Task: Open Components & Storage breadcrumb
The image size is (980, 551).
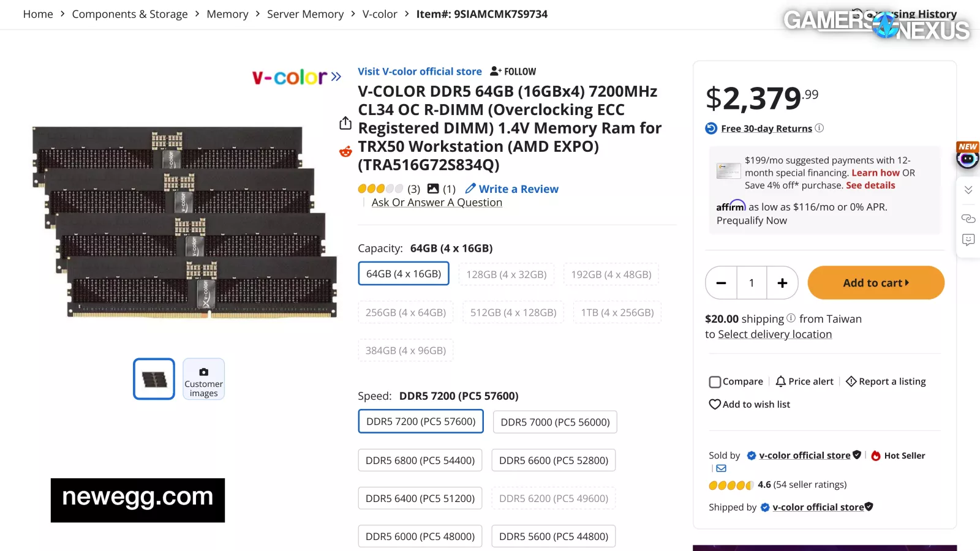Action: point(130,14)
